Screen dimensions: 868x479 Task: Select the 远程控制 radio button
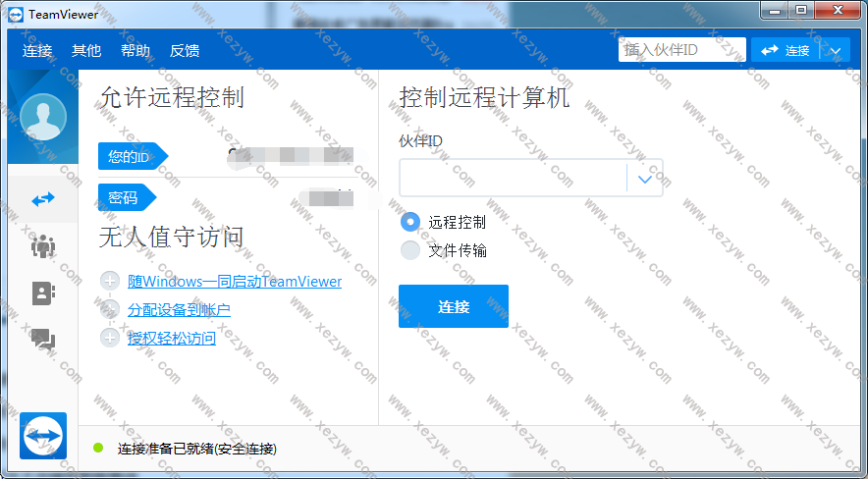(410, 222)
